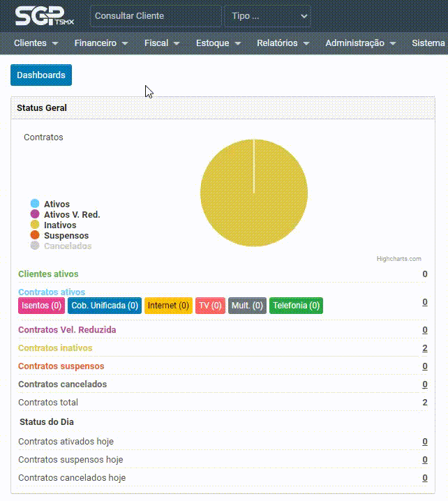Click the Isentos (0) badge
The width and height of the screenshot is (448, 501).
click(x=41, y=306)
